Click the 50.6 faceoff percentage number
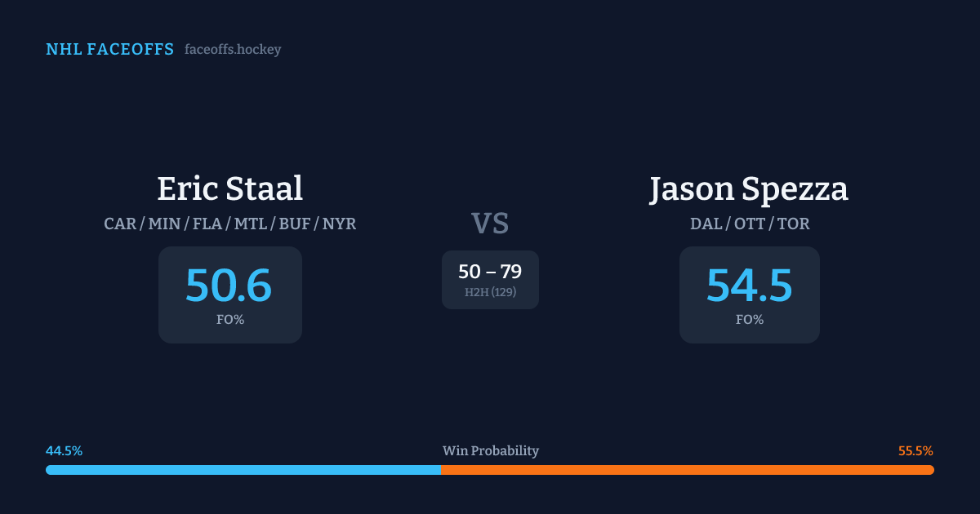The height and width of the screenshot is (514, 980). pos(229,286)
